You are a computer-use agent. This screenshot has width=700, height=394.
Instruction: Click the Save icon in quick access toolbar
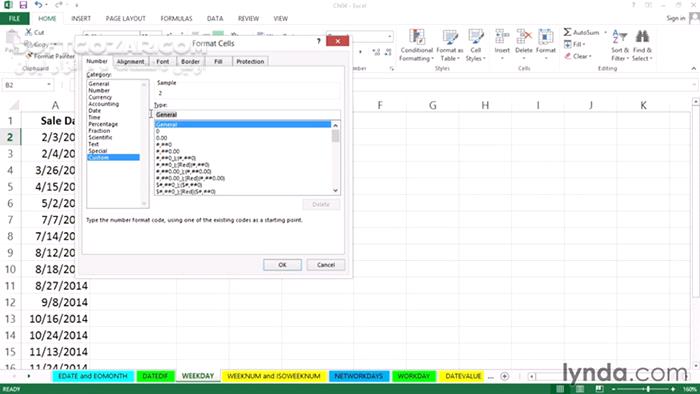point(23,5)
